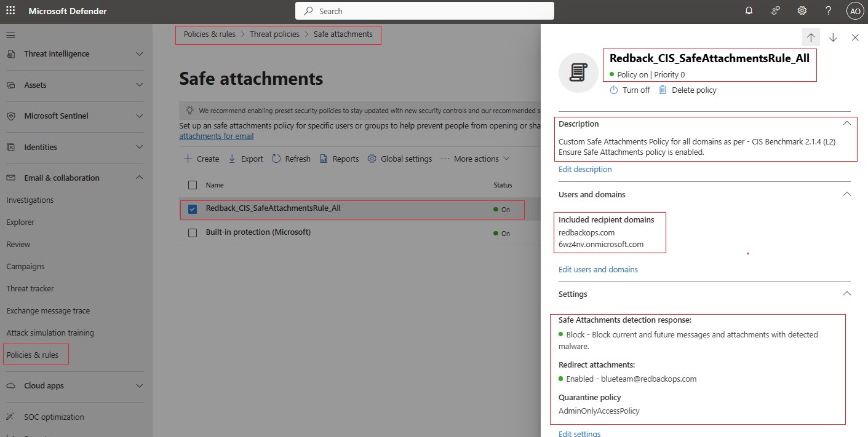The width and height of the screenshot is (868, 437).
Task: Open the app launcher grid icon
Action: pos(10,10)
